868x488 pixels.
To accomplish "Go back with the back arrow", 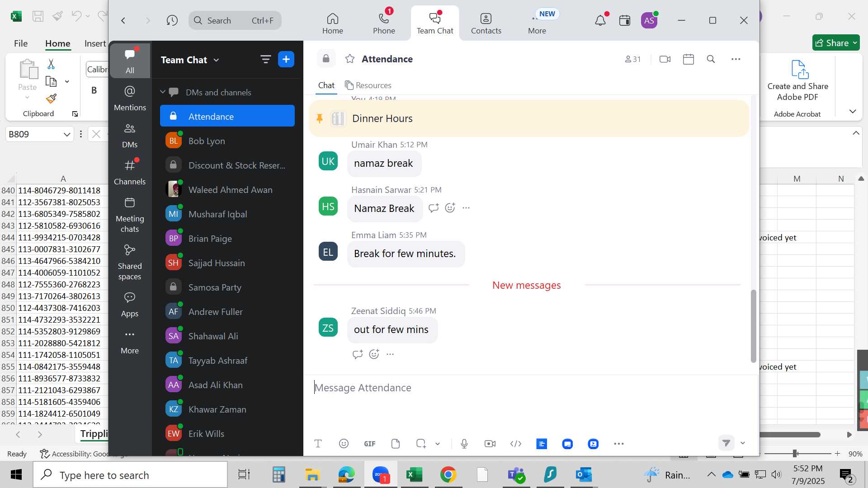I will pos(123,20).
